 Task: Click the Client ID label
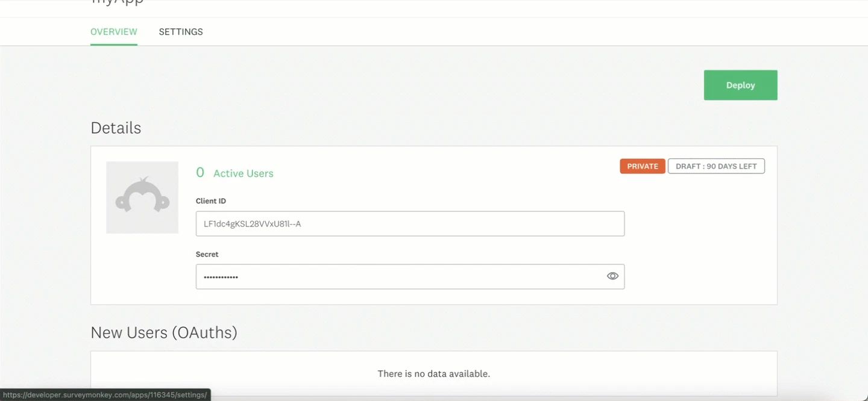pyautogui.click(x=210, y=200)
